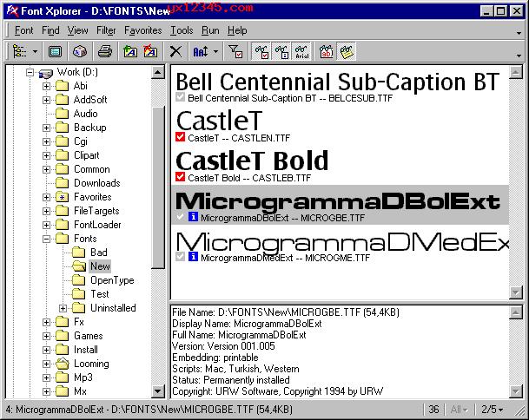Open the Tools menu
This screenshot has height=420, width=529.
182,30
